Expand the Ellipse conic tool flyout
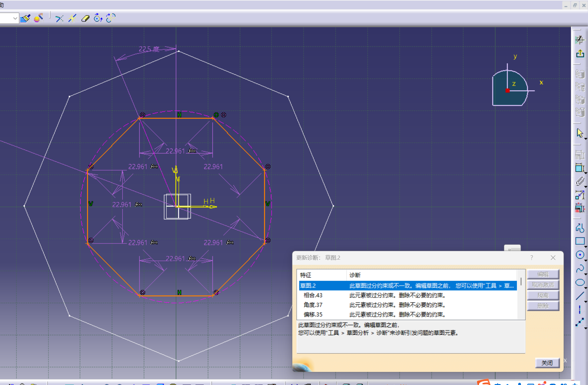 click(x=586, y=288)
